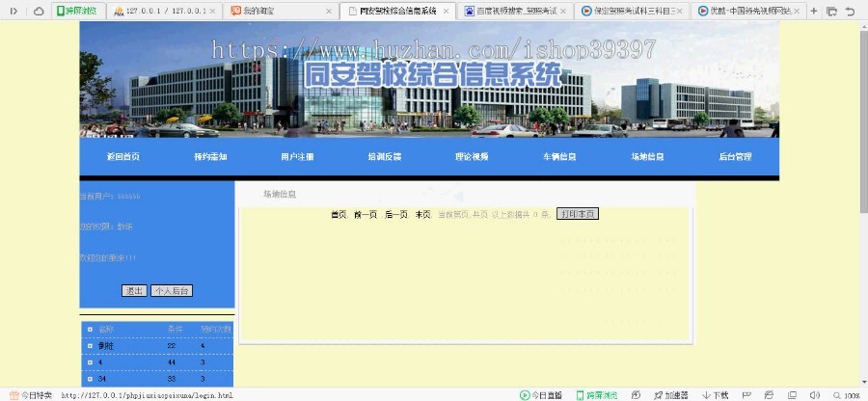Open 培训反馈 in the navigation bar

[385, 156]
